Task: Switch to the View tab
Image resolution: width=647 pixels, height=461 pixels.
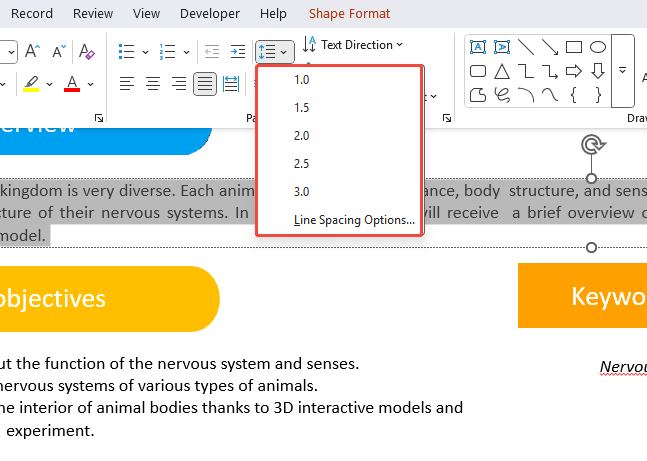Action: pyautogui.click(x=146, y=14)
